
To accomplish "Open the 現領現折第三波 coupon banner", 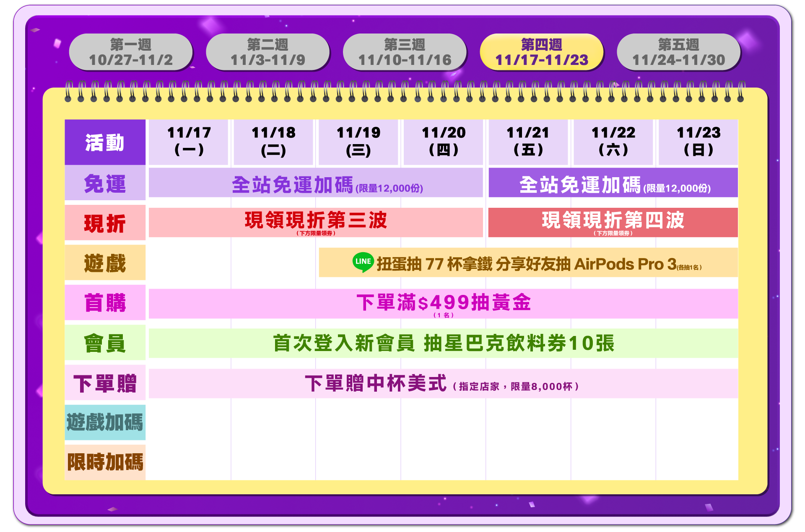I will (x=315, y=222).
